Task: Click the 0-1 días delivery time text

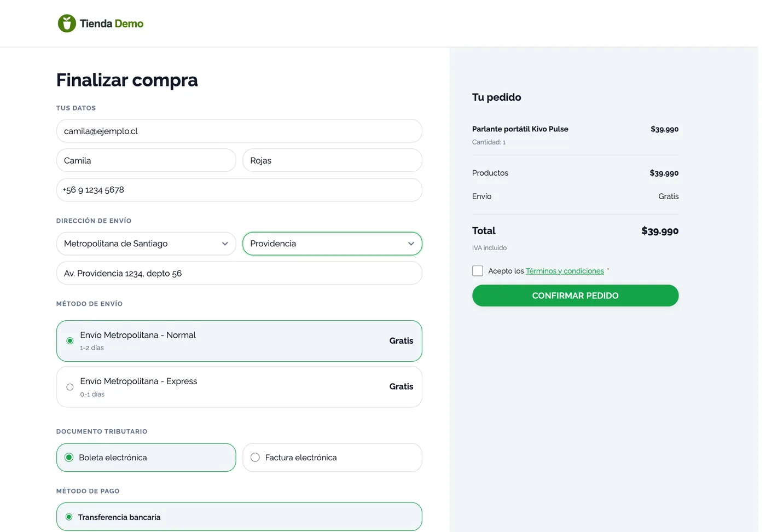Action: point(92,395)
